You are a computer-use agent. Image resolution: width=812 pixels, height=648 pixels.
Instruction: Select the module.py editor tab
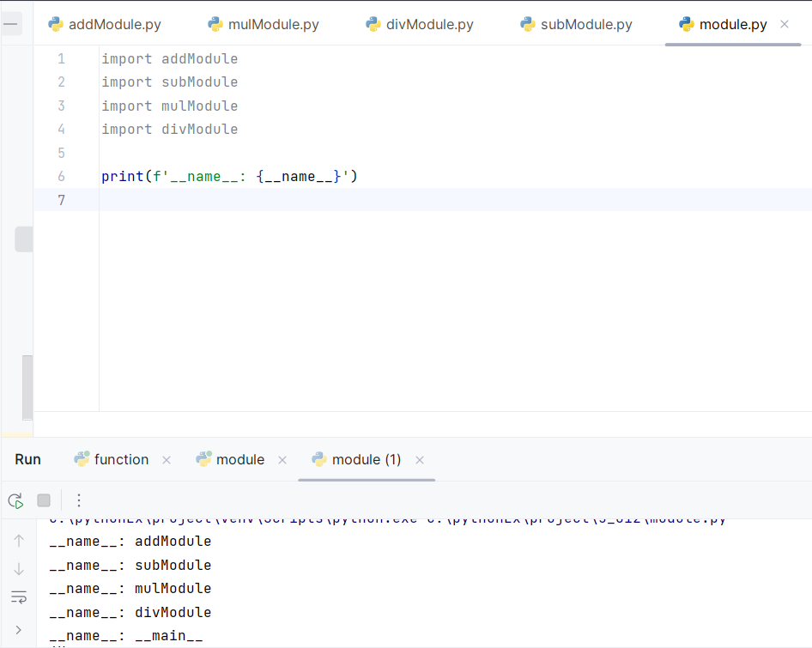733,24
